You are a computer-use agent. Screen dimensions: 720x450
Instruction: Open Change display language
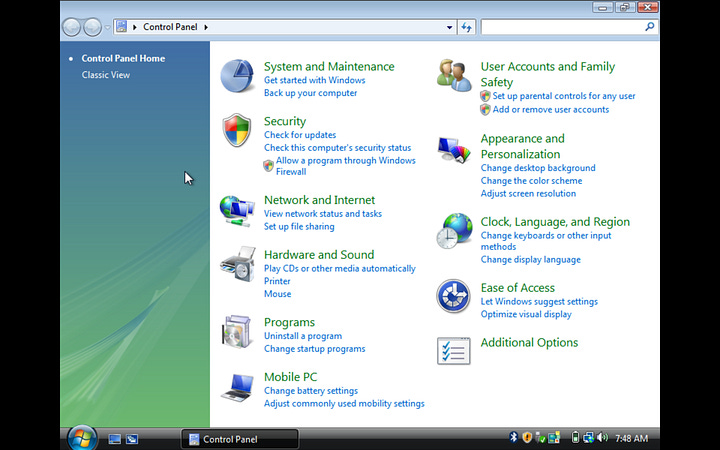[x=530, y=260]
